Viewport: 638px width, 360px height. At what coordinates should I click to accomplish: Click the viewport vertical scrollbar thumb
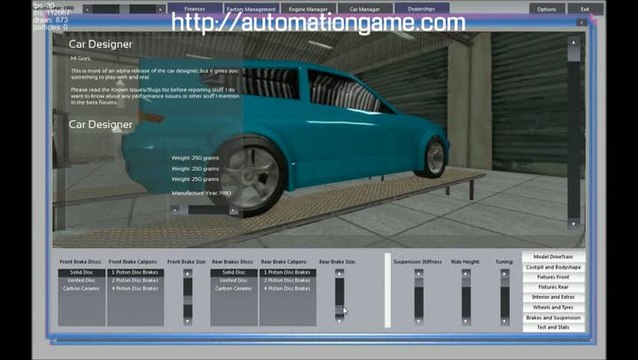pyautogui.click(x=574, y=54)
